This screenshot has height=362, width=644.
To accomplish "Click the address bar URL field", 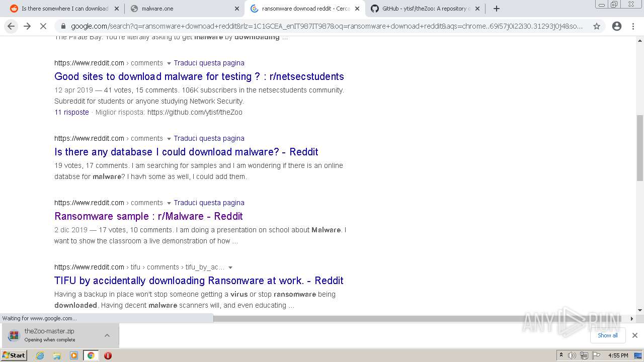I will [x=327, y=26].
